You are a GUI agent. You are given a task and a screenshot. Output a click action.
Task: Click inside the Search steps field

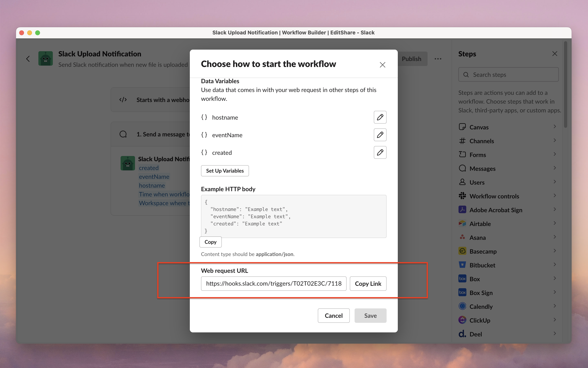click(508, 74)
